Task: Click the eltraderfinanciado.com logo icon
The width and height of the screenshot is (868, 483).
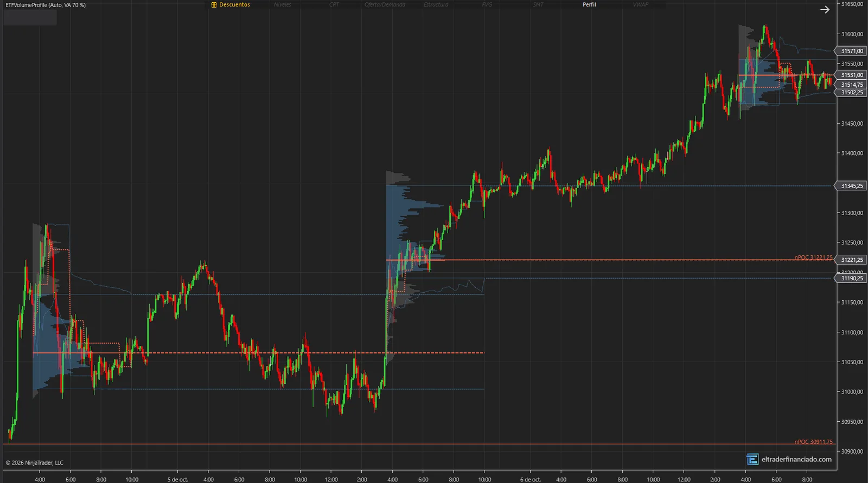Action: (x=752, y=459)
